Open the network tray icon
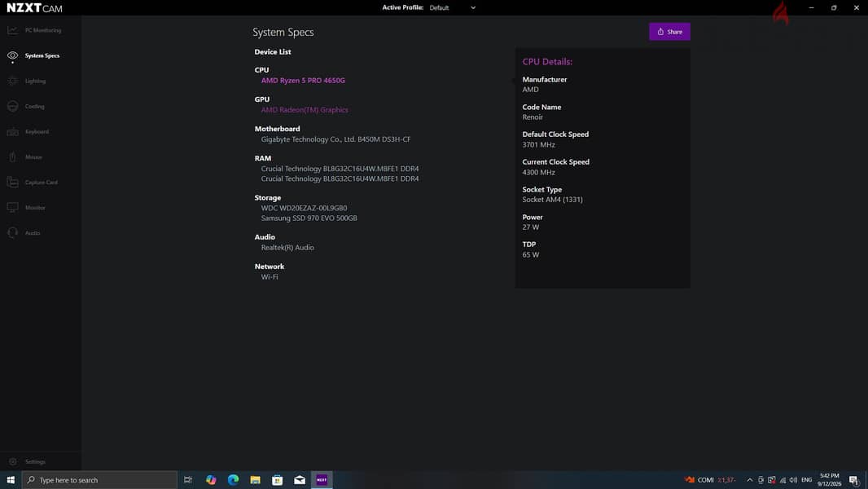 coord(783,480)
